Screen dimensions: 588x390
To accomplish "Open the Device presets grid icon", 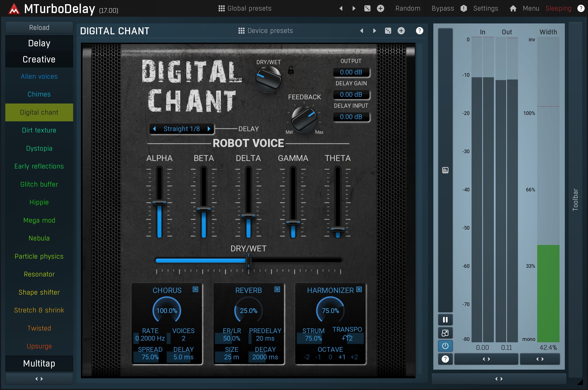I will point(241,31).
